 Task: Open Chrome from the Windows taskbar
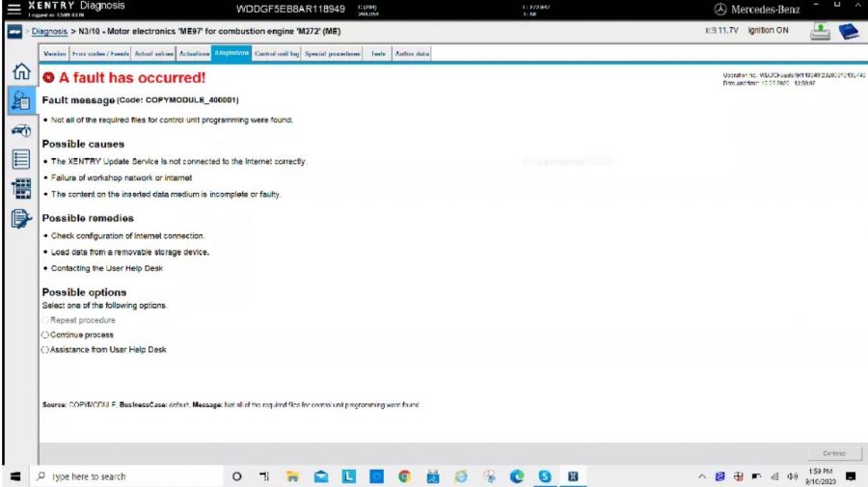click(x=404, y=476)
